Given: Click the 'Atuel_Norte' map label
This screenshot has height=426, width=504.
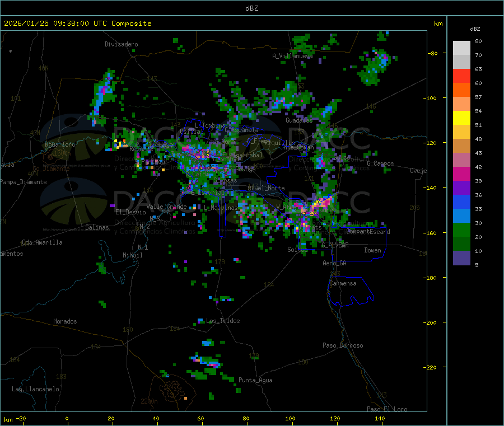Looking at the screenshot, I should [x=266, y=188].
